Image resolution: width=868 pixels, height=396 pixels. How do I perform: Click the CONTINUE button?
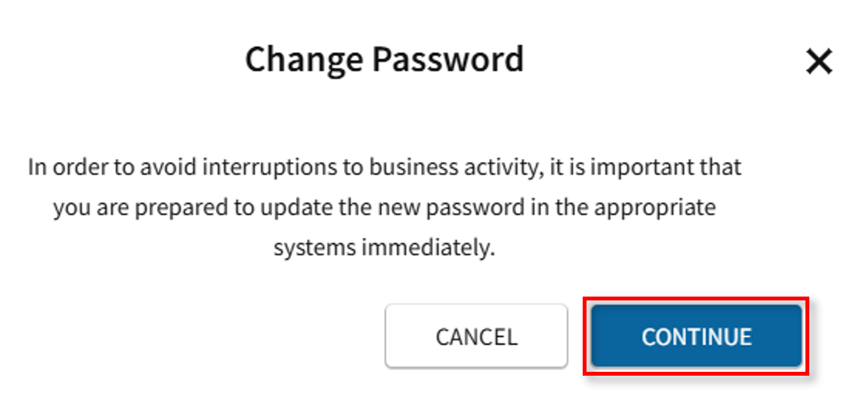[x=696, y=337]
